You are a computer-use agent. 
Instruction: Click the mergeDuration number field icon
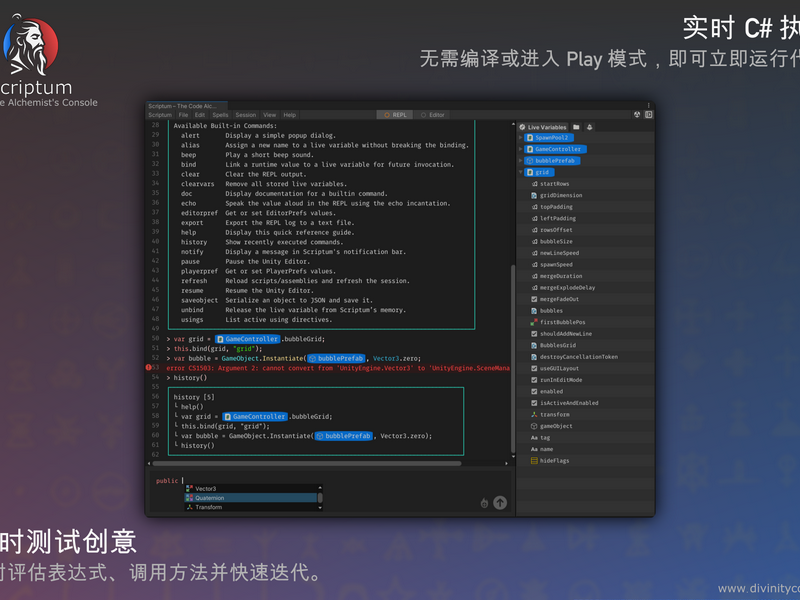click(x=534, y=276)
